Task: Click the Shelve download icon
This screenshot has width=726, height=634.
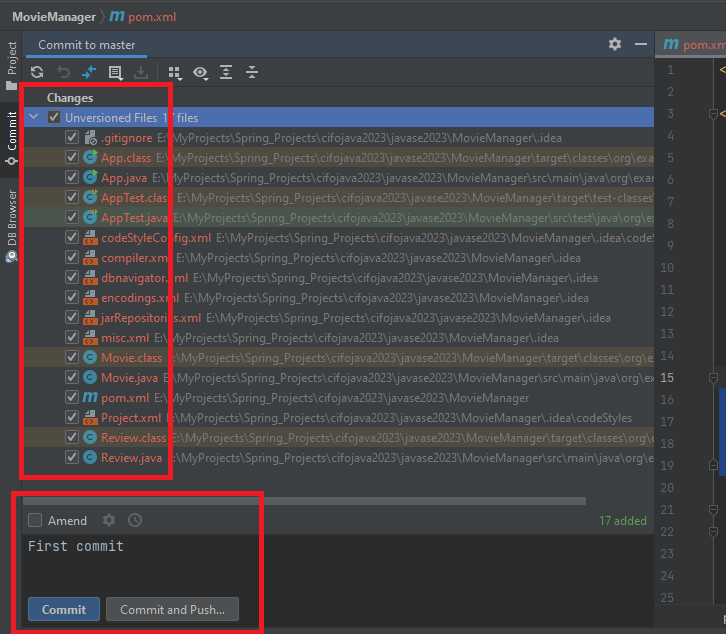Action: [x=141, y=72]
